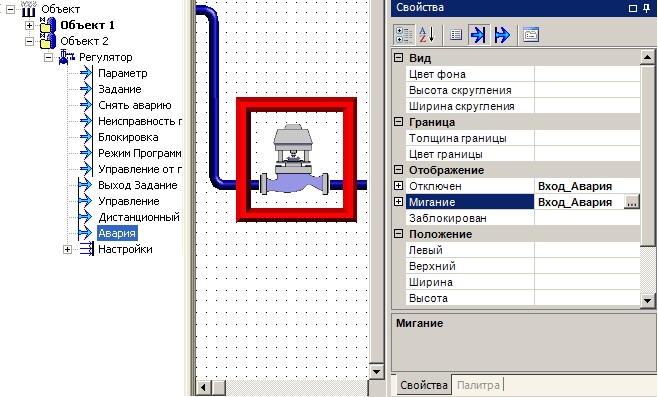Screen dimensions: 658x397
Task: Select Управление от tree item
Action: coord(139,169)
